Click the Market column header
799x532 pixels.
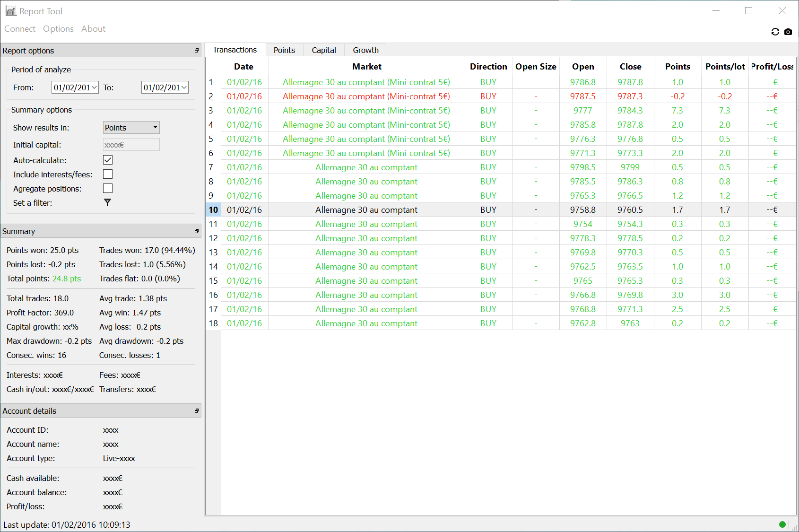tap(366, 67)
